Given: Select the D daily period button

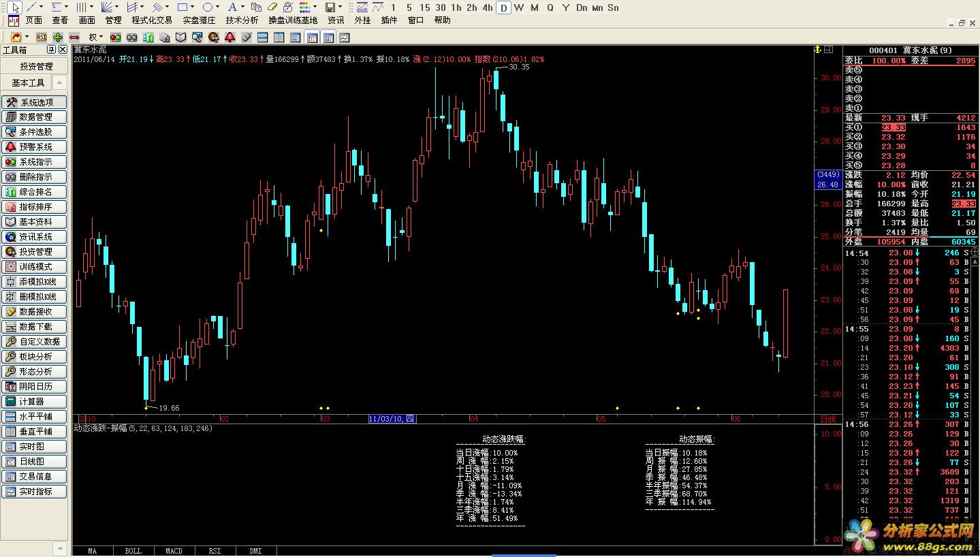Looking at the screenshot, I should coord(503,7).
